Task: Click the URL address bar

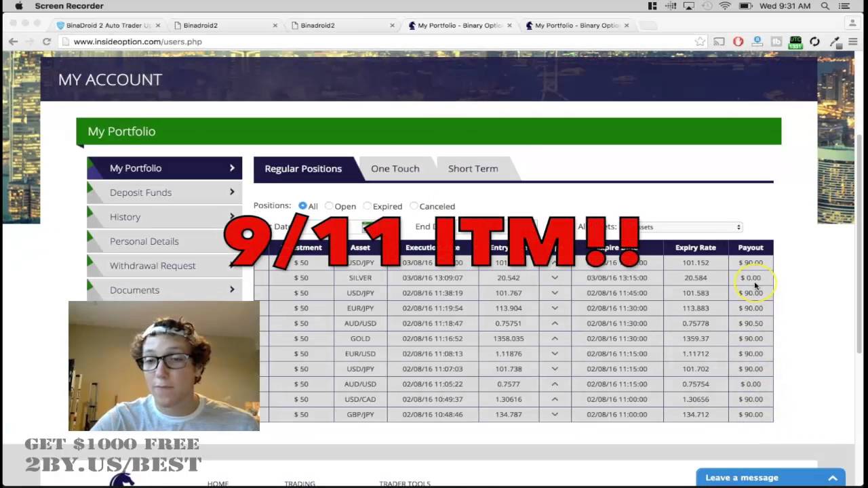Action: (x=380, y=42)
